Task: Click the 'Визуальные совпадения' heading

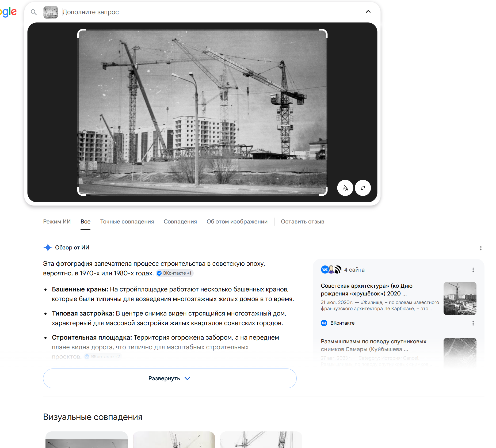Action: 93,417
